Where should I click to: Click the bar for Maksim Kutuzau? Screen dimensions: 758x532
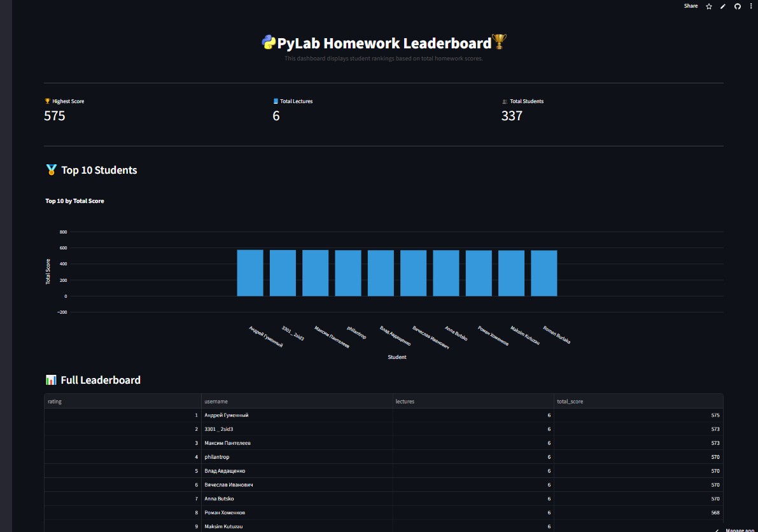tap(512, 273)
